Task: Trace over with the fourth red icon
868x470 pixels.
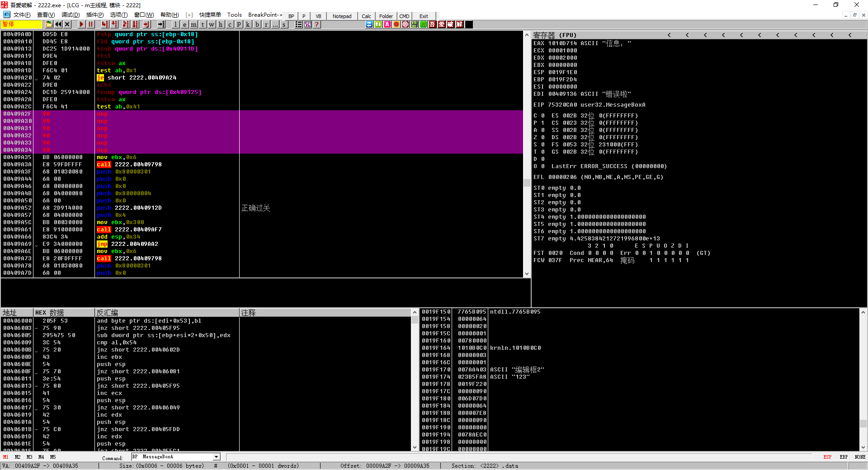Action: tap(135, 24)
